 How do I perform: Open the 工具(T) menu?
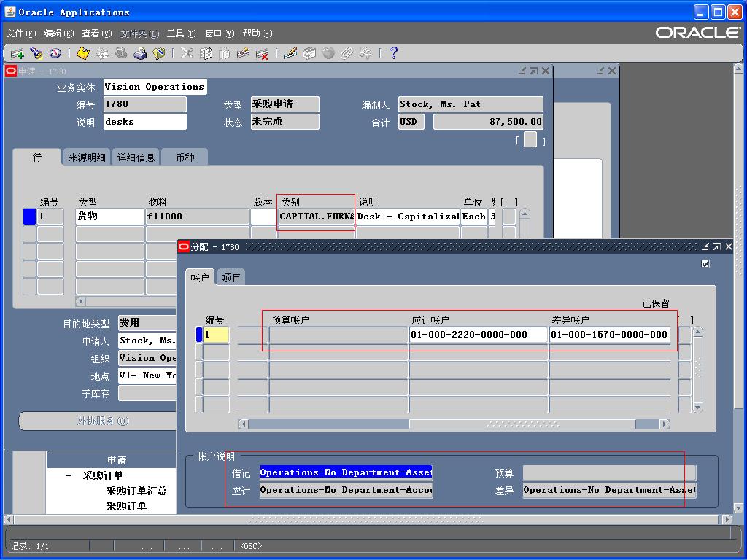(x=182, y=34)
